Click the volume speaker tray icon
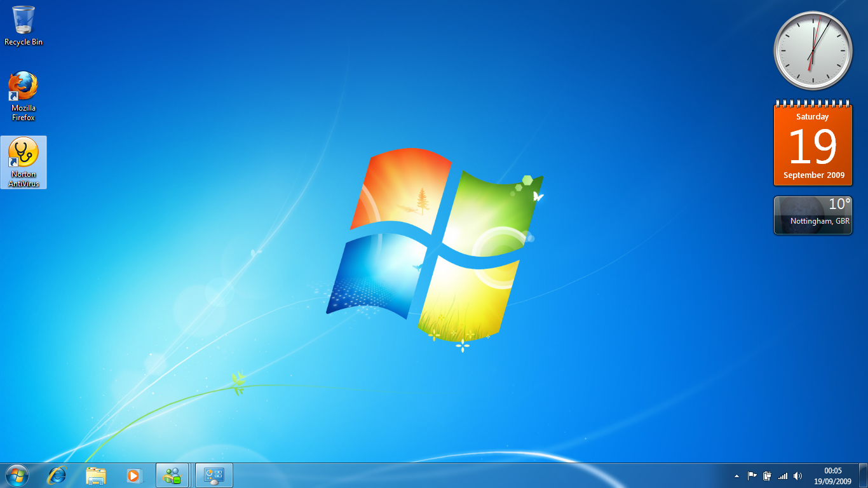 [797, 476]
